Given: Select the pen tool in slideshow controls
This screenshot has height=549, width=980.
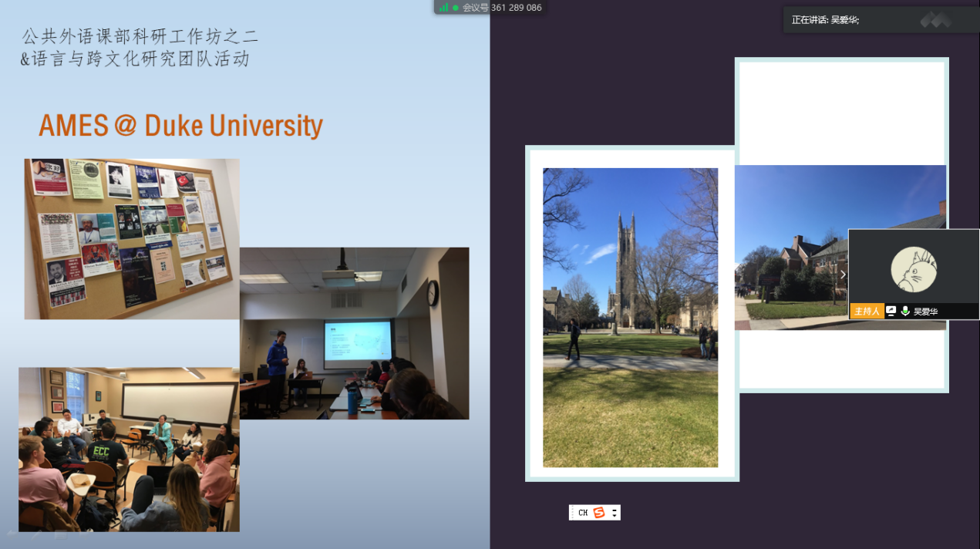Looking at the screenshot, I should (x=37, y=535).
